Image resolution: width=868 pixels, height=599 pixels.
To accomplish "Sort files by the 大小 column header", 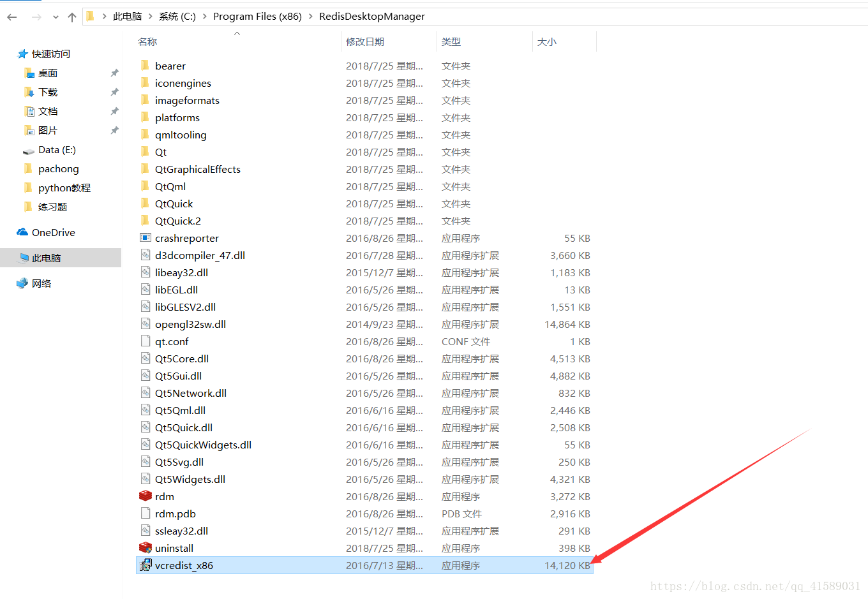I will [547, 41].
